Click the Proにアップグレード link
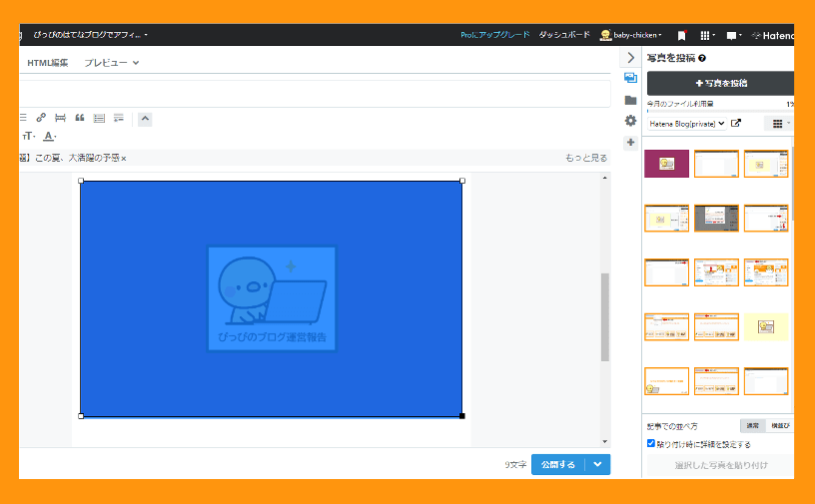Viewport: 815px width, 504px height. (494, 35)
